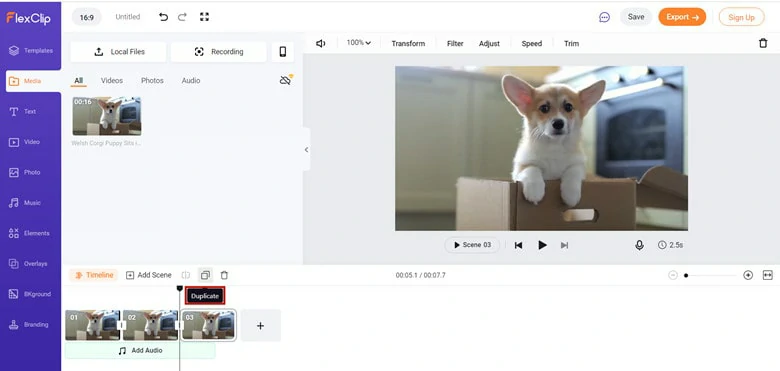The image size is (780, 371).
Task: Skip to previous scene
Action: pos(518,245)
